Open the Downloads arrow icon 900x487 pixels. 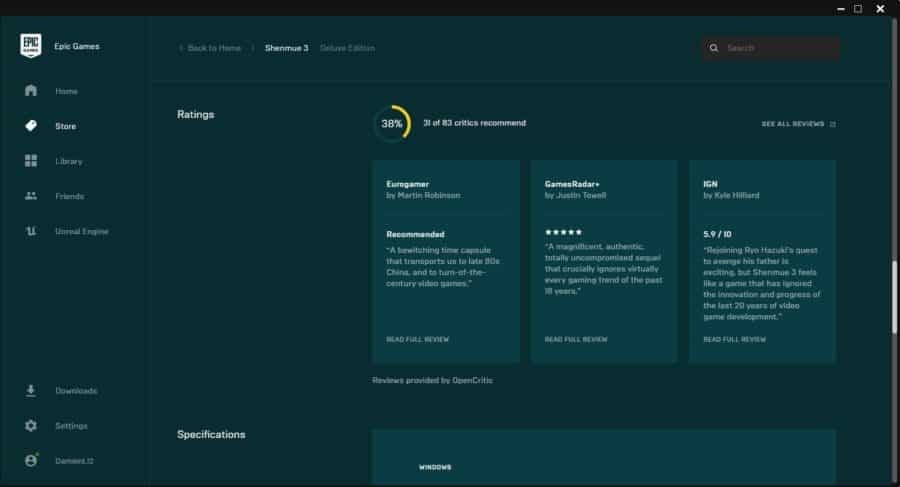(31, 391)
